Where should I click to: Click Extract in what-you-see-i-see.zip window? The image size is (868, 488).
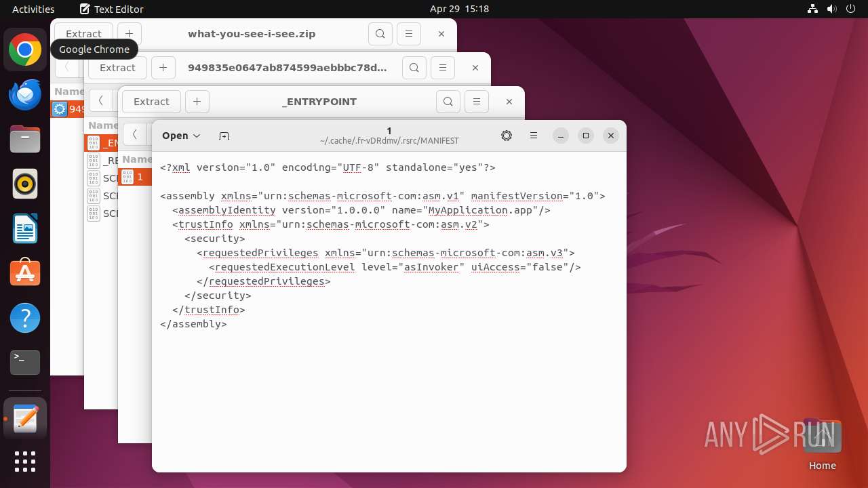pyautogui.click(x=83, y=34)
